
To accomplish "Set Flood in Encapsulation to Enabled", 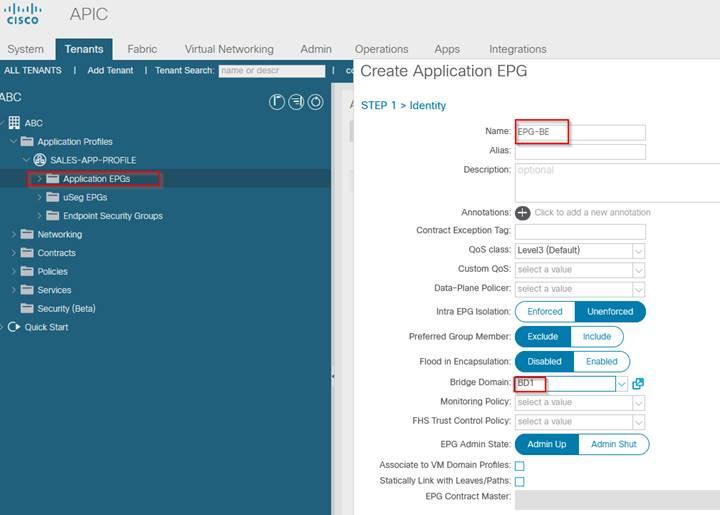I will (602, 361).
